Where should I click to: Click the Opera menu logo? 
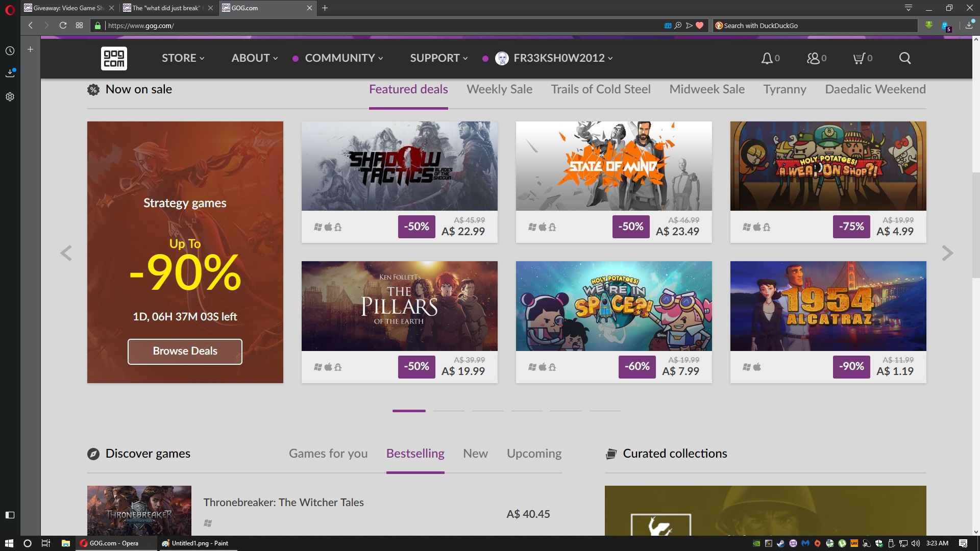[x=10, y=10]
